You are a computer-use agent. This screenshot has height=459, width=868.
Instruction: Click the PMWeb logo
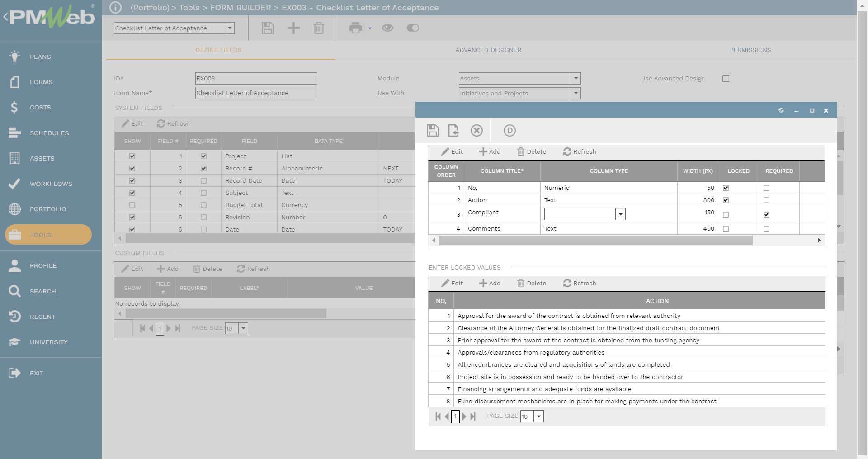[52, 17]
